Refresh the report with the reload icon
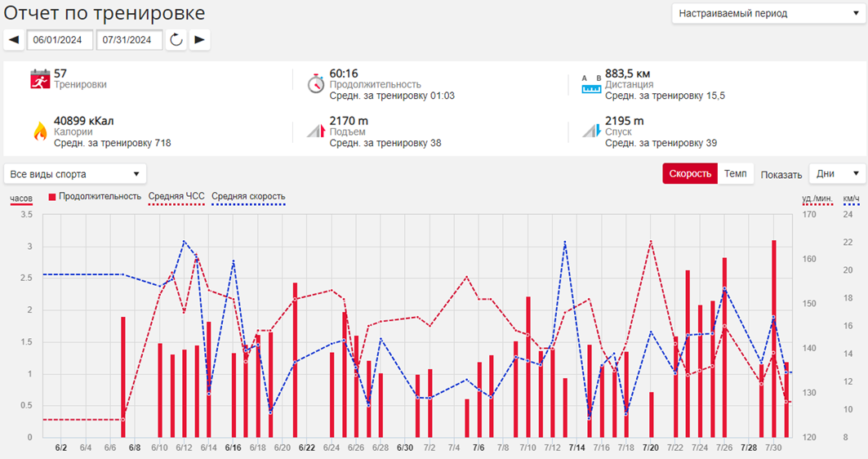Screen dimensions: 868x459 click(x=176, y=40)
